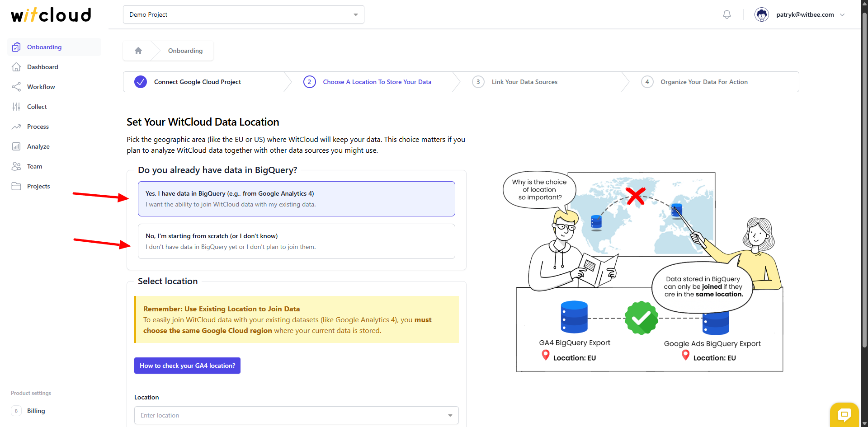This screenshot has height=427, width=868.
Task: Click step 3 number circle
Action: coord(478,82)
